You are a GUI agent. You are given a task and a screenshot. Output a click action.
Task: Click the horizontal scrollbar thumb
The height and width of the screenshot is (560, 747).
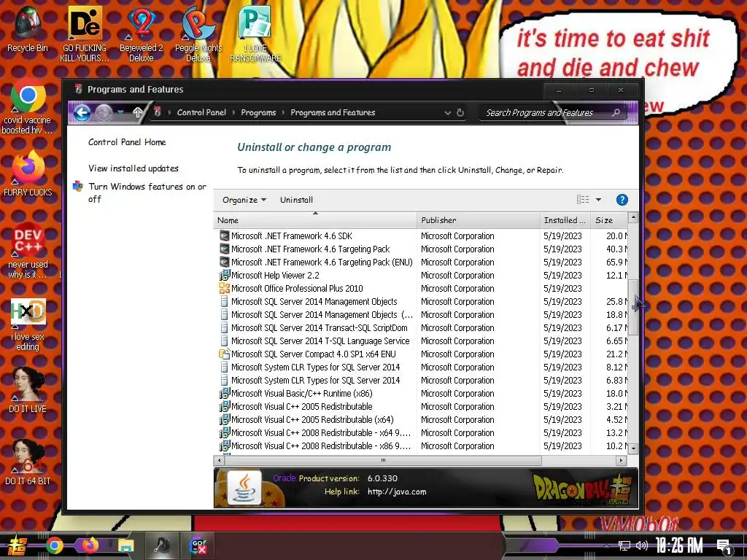383,461
